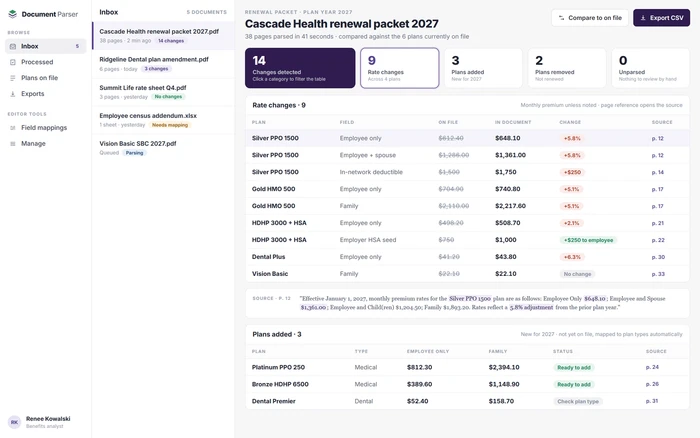The image size is (700, 438).
Task: Click the download icon in Export CSV
Action: coord(643,18)
